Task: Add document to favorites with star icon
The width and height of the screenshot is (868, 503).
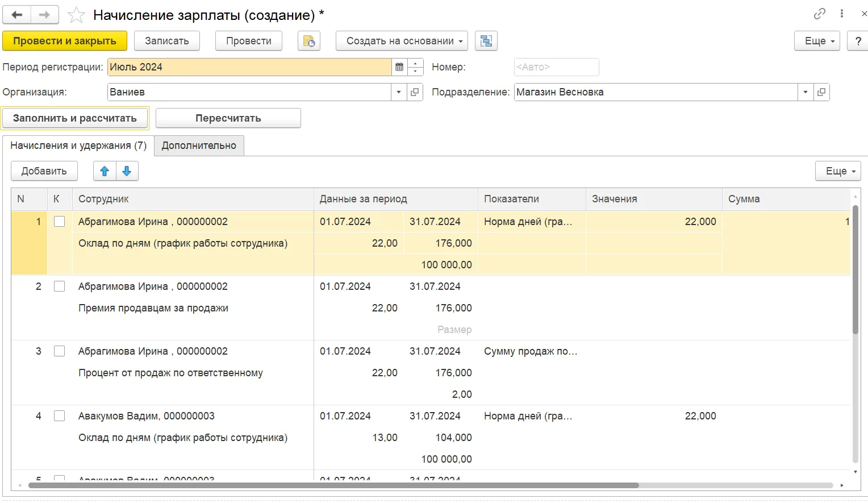Action: [x=76, y=15]
